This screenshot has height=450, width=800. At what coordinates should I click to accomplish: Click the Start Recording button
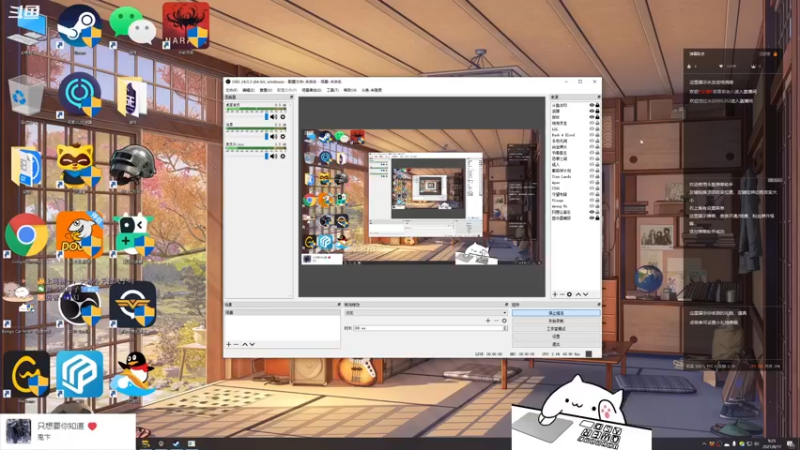556,321
